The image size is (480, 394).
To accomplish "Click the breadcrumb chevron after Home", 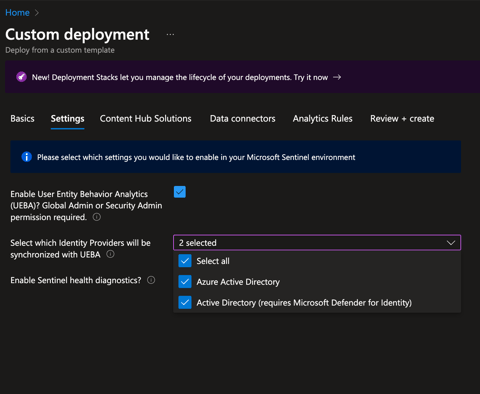I will tap(37, 13).
